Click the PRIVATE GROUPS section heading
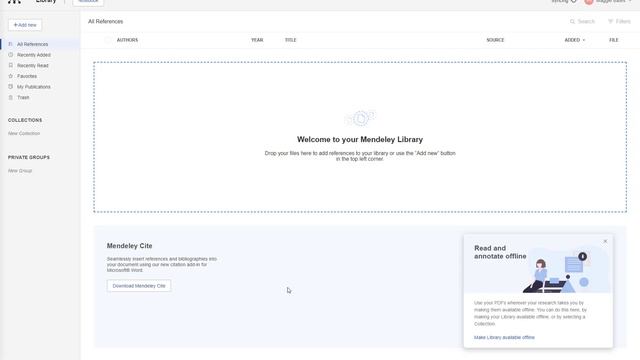 click(29, 157)
